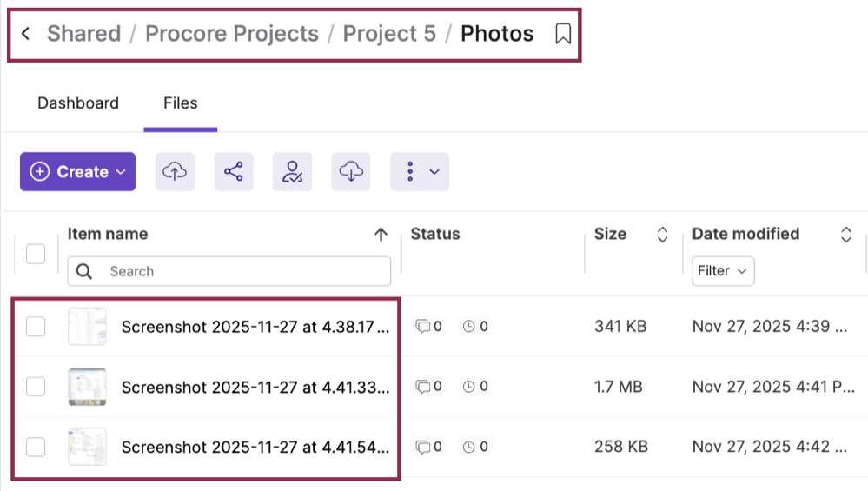Click the 341 KB size value

620,327
